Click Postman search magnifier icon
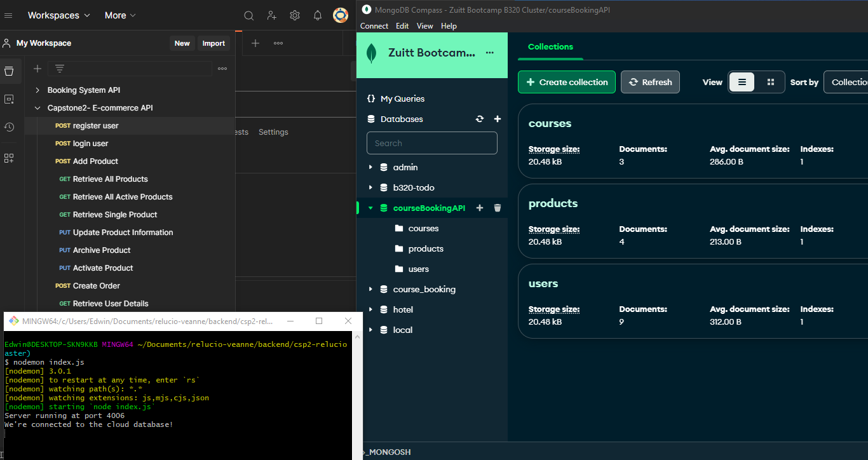This screenshot has width=868, height=460. [249, 15]
